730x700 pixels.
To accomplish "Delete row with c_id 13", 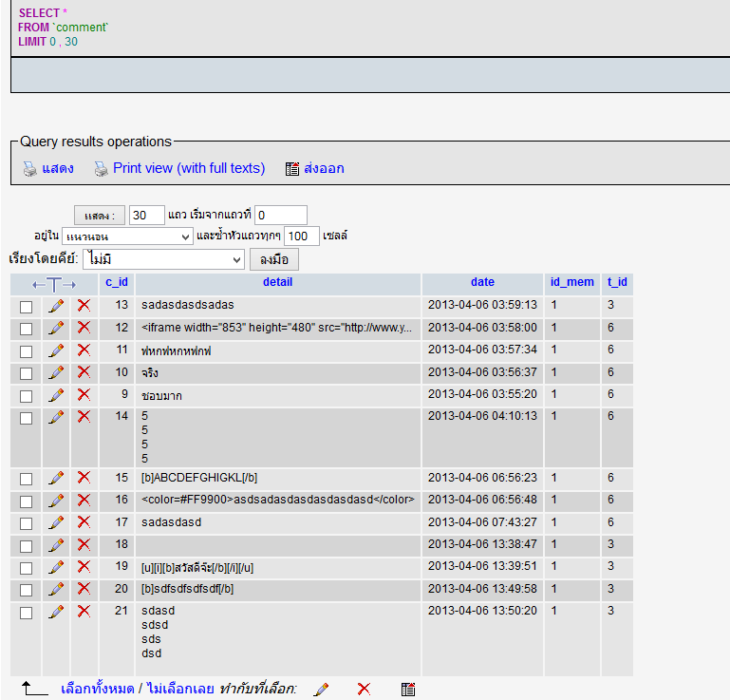I will click(84, 306).
